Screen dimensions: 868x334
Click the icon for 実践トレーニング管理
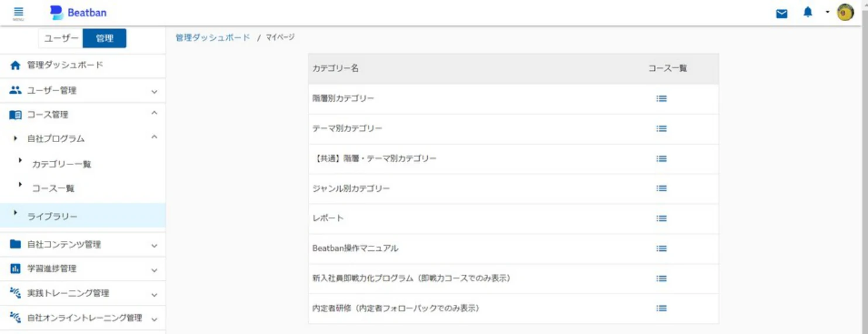pyautogui.click(x=15, y=293)
